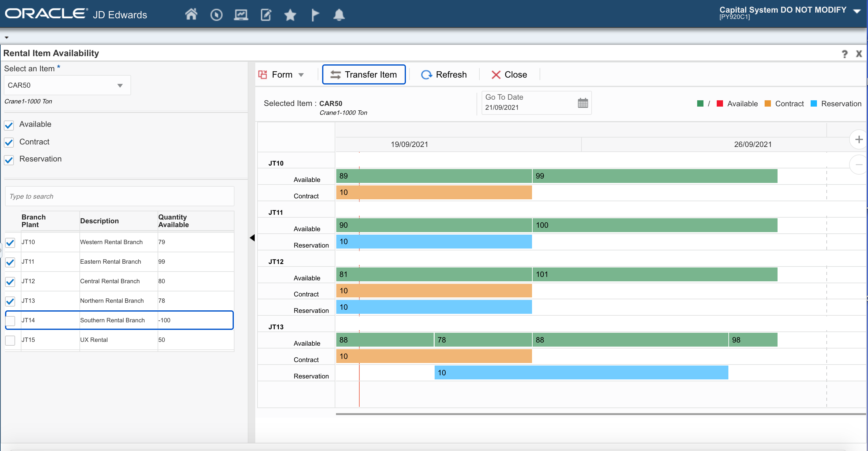
Task: Open the Capital System environment menu
Action: tap(856, 11)
